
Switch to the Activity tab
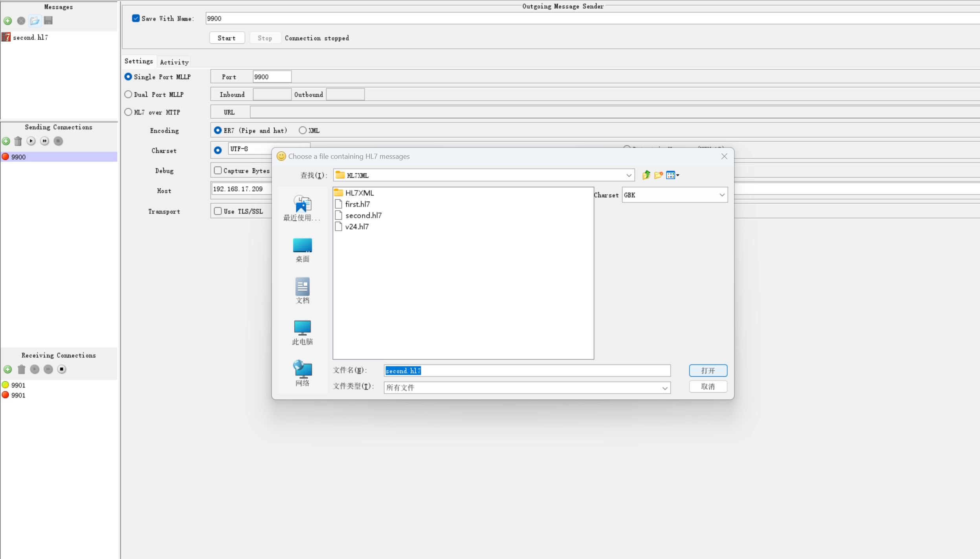click(174, 62)
